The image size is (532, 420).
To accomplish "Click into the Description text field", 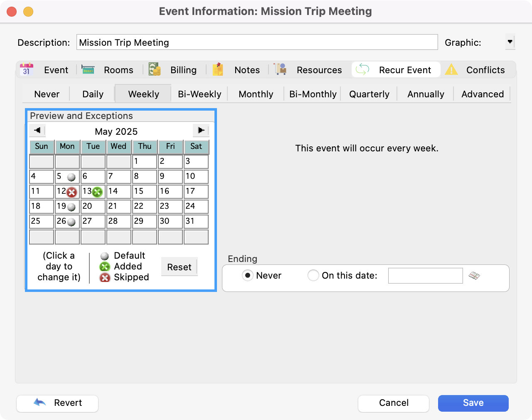I will click(257, 42).
